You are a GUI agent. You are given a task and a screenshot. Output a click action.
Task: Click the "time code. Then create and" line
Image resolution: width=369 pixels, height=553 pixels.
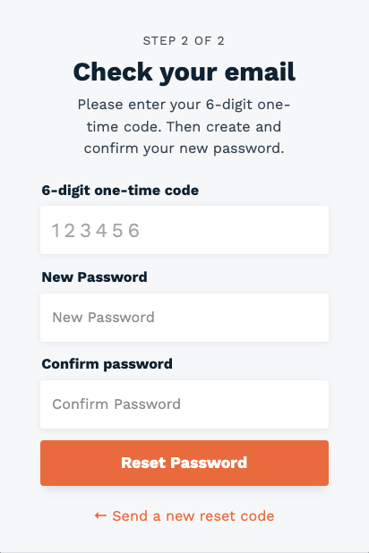(x=184, y=127)
